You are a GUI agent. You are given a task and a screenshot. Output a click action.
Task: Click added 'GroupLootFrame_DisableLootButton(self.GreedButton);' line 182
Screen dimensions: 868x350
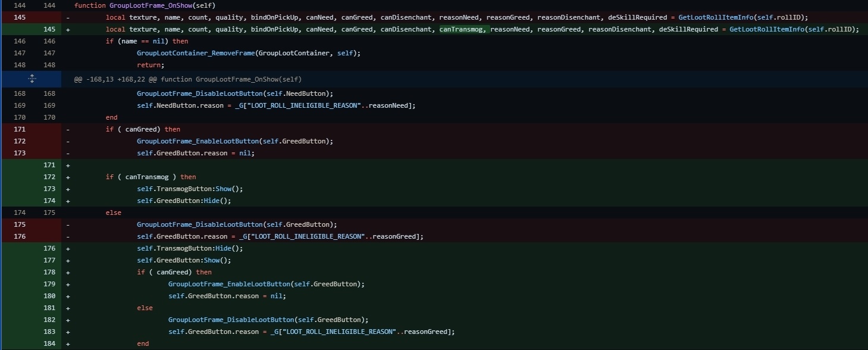pyautogui.click(x=269, y=320)
